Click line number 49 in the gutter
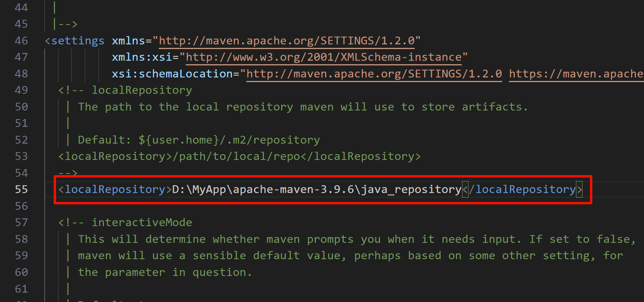This screenshot has width=644, height=302. [x=21, y=90]
